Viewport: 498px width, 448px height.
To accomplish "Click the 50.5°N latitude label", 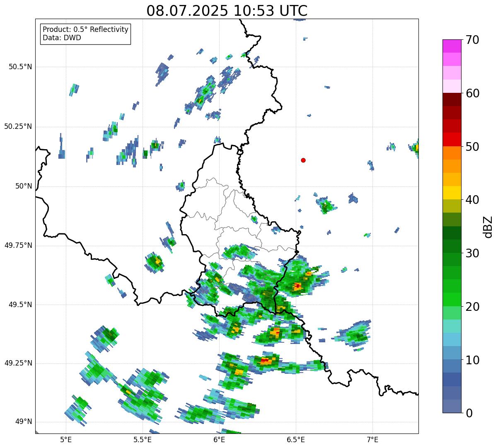I will point(20,67).
